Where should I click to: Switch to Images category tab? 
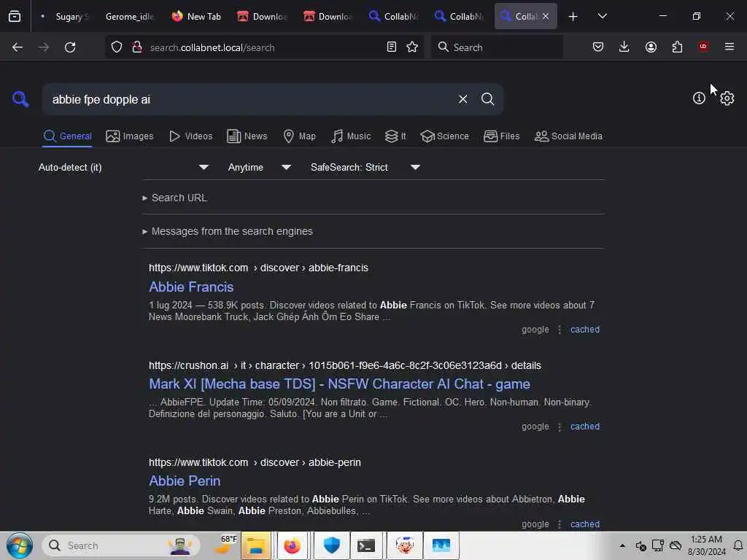130,136
